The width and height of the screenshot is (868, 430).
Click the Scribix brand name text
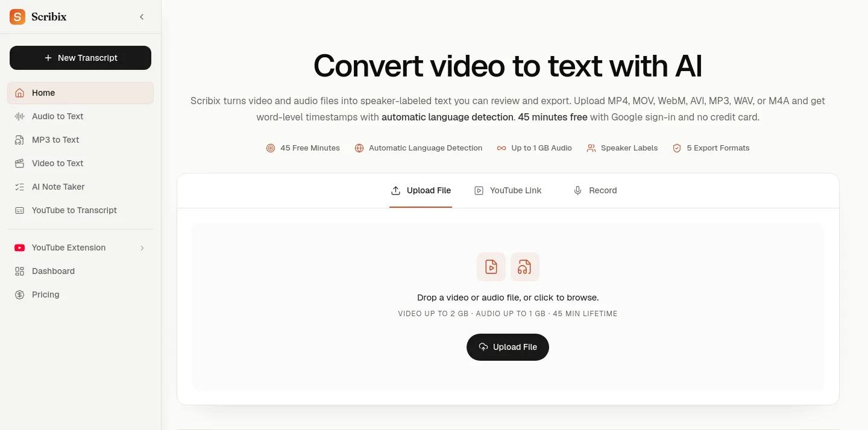[x=49, y=17]
